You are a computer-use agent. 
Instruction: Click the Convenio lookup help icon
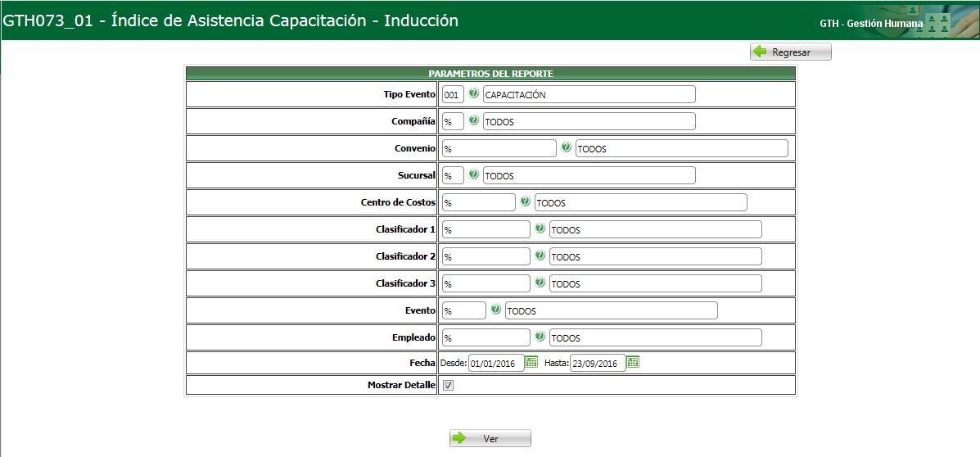click(566, 147)
